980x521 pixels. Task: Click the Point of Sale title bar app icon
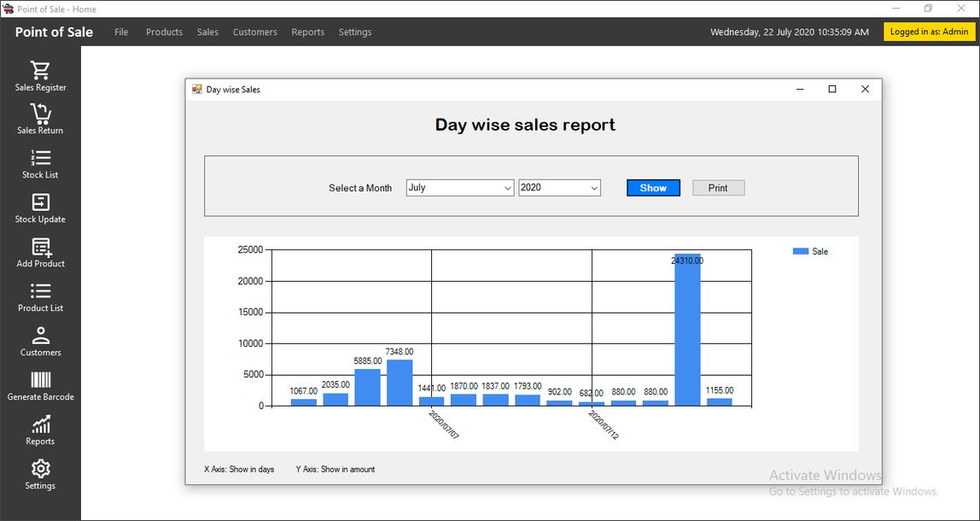coord(9,9)
